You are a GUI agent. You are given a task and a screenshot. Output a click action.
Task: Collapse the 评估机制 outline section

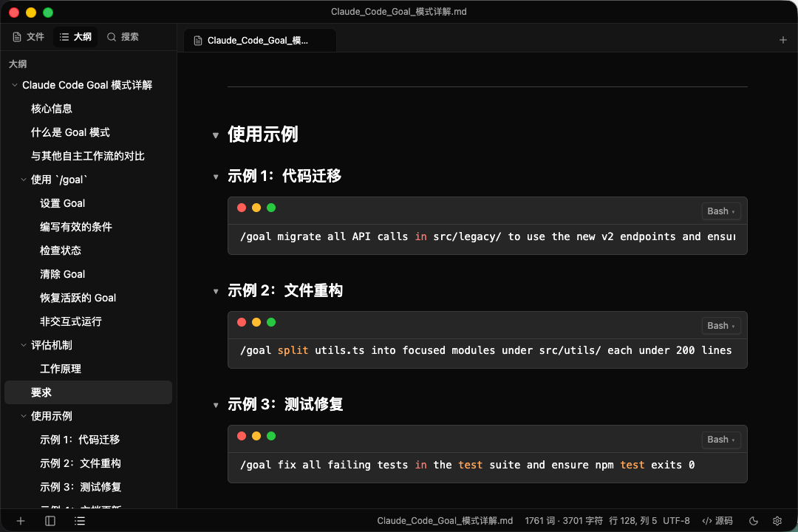tap(24, 345)
